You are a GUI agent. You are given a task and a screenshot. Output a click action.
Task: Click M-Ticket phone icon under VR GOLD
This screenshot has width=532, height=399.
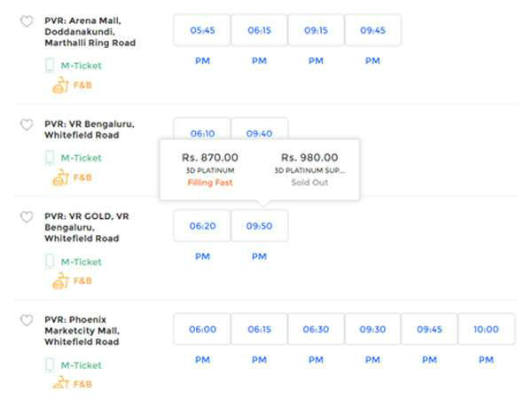(51, 262)
